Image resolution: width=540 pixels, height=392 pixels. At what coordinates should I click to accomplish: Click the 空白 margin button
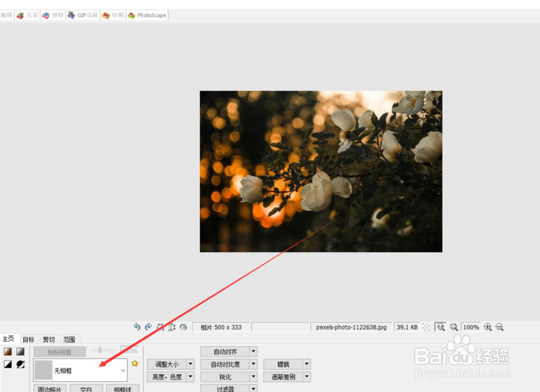[86, 389]
